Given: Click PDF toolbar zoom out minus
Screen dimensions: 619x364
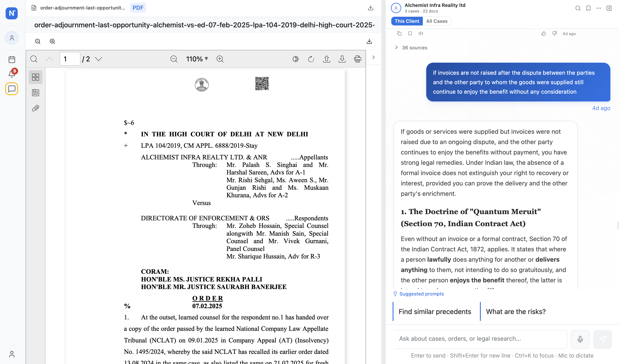Looking at the screenshot, I should tap(174, 59).
